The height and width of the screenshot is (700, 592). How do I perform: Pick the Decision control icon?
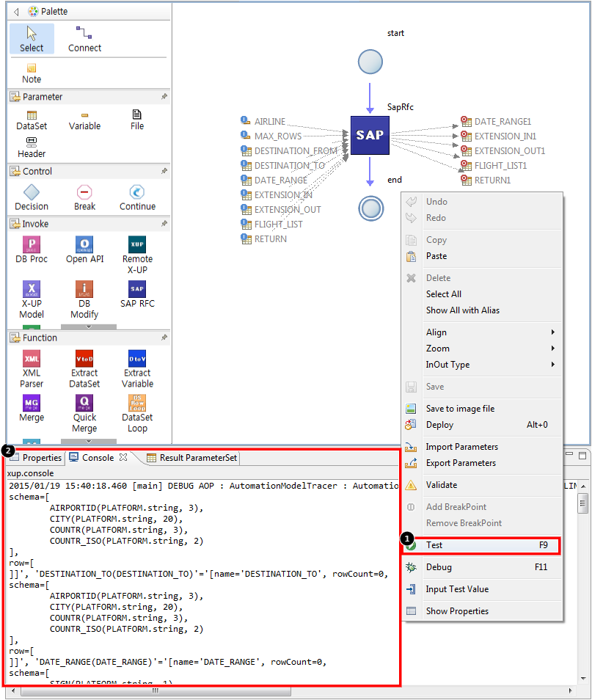pyautogui.click(x=32, y=198)
